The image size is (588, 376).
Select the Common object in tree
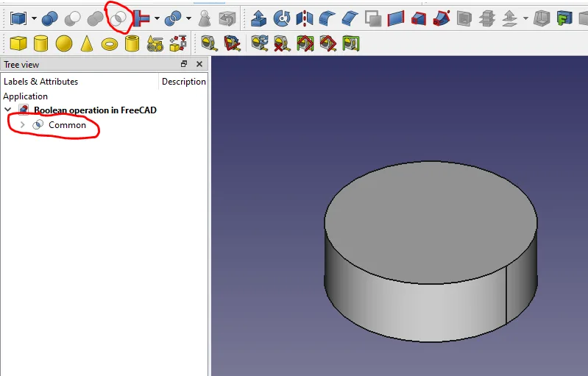coord(67,125)
